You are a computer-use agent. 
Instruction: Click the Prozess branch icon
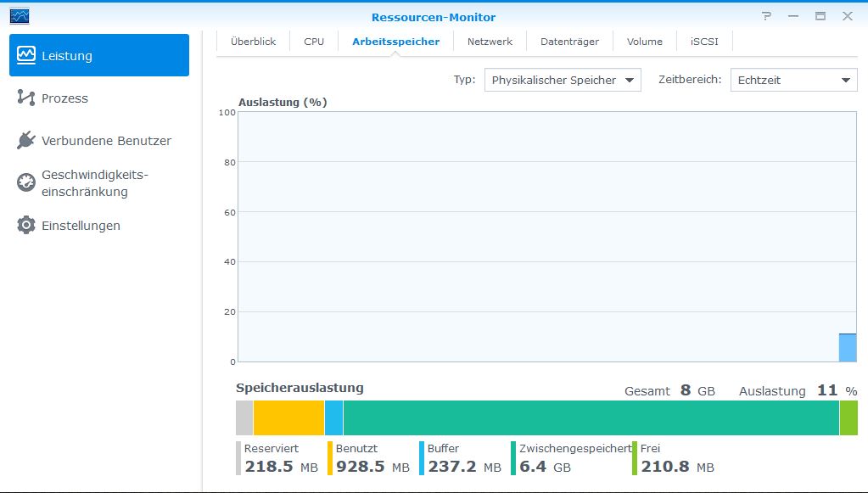(x=26, y=98)
